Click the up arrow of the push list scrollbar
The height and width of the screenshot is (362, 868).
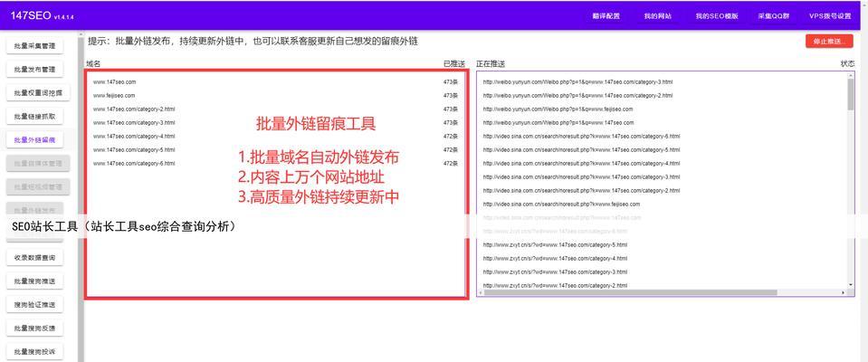(850, 75)
